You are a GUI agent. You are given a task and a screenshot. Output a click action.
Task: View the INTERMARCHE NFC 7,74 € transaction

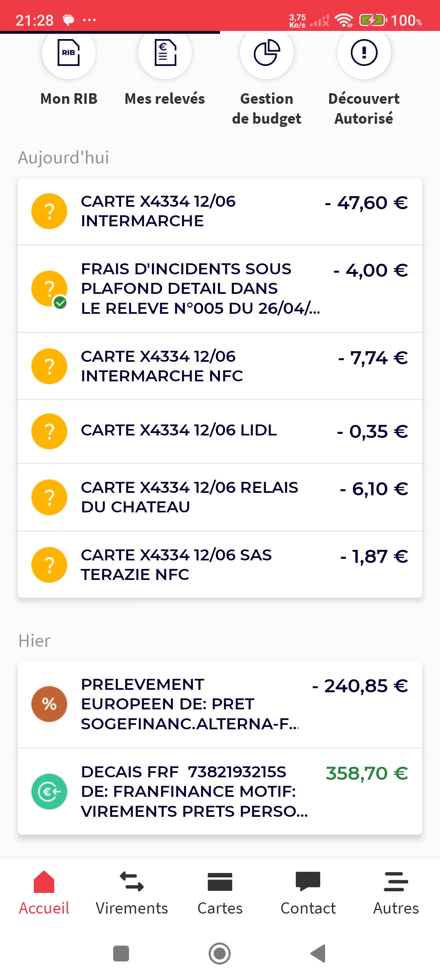tap(220, 366)
